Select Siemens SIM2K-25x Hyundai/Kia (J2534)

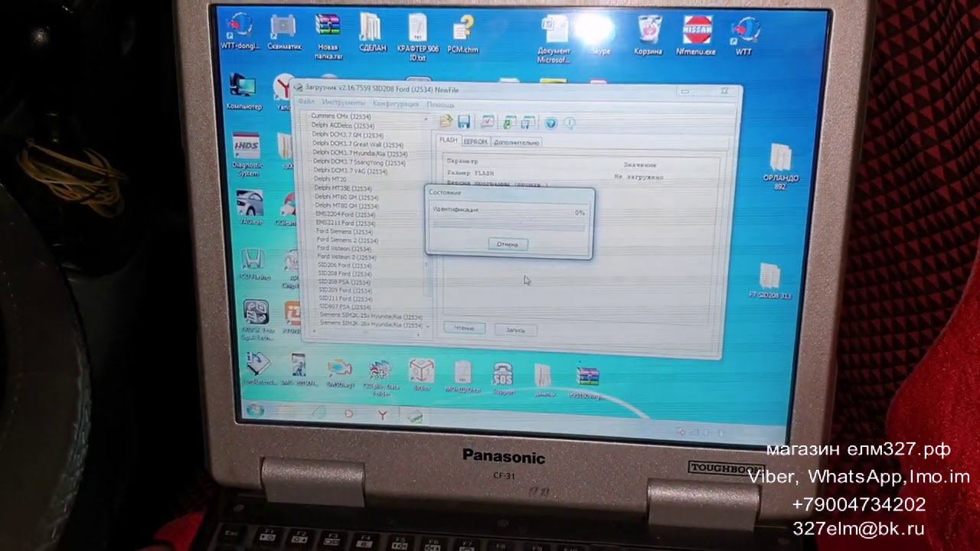371,316
